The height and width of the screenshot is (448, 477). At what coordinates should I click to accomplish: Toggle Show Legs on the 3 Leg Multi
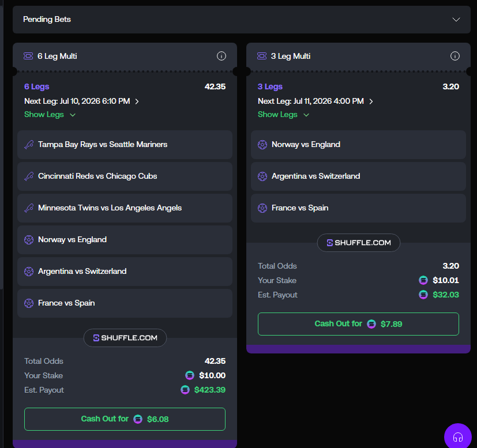(284, 115)
